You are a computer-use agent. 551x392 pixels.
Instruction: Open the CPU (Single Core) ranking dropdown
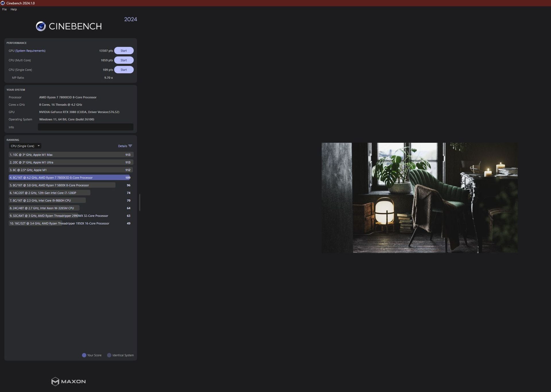tap(25, 146)
